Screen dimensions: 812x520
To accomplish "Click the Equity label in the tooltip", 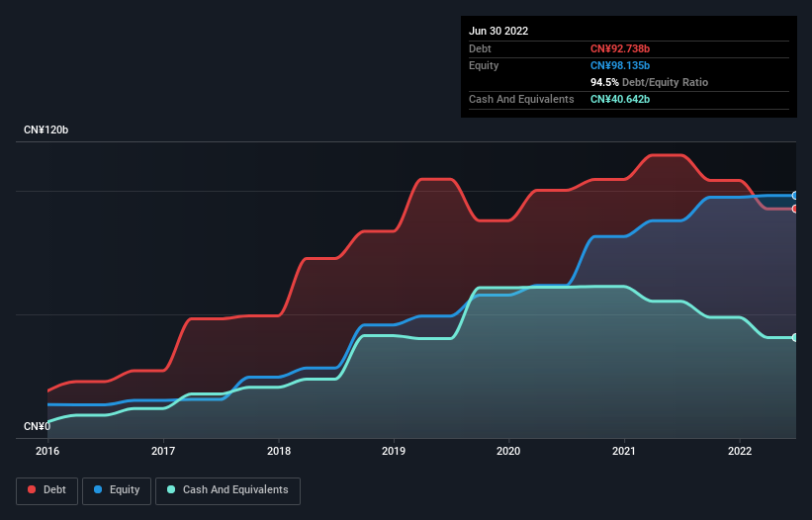I will [484, 65].
